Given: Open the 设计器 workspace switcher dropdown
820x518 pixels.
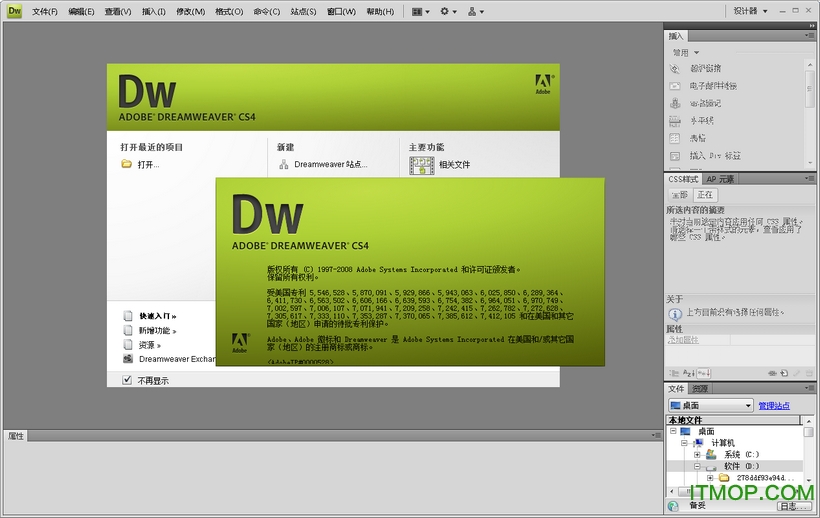Looking at the screenshot, I should click(750, 11).
